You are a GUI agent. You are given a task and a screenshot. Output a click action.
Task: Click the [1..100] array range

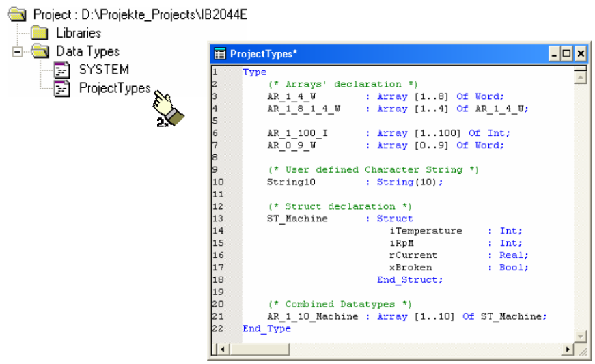pos(437,133)
